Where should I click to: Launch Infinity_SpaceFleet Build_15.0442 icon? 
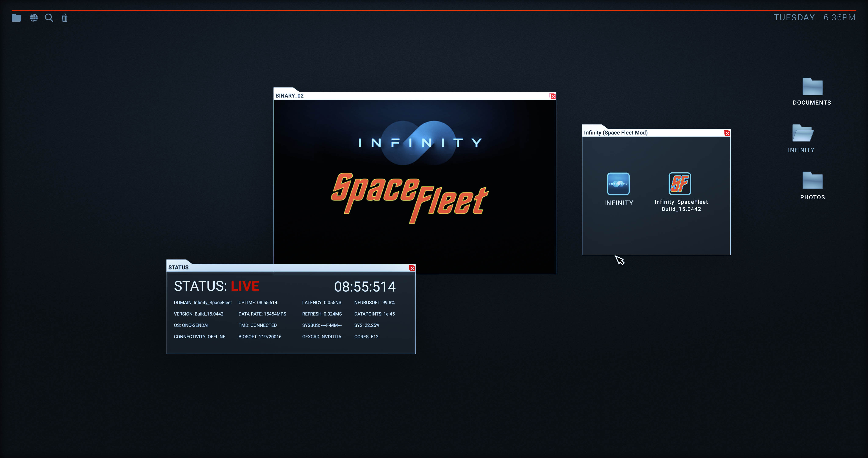coord(680,184)
